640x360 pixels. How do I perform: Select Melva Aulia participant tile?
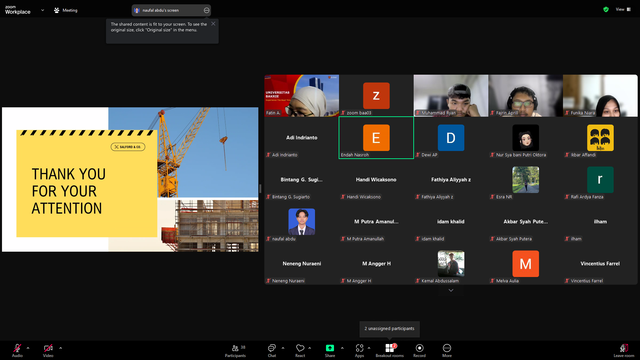coord(525,264)
